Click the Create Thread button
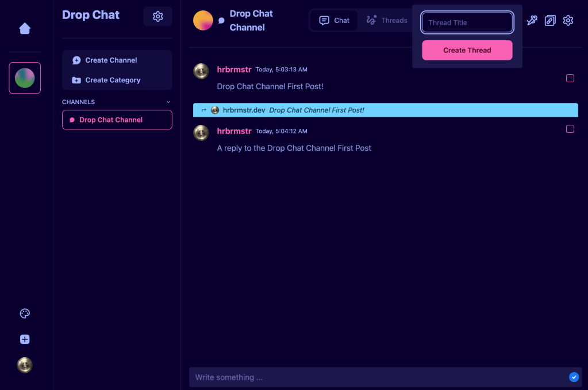 [x=467, y=50]
